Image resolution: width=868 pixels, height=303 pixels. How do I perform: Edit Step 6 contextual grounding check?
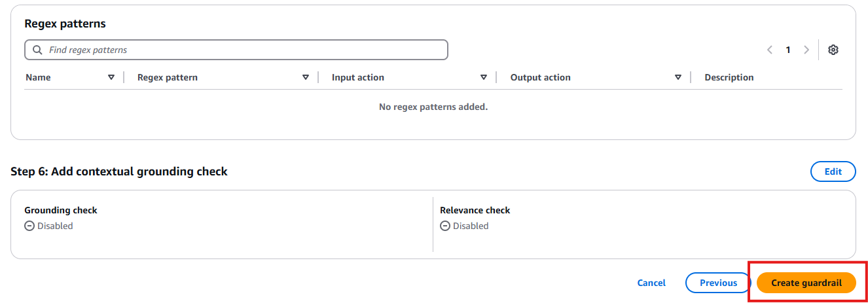[x=833, y=171]
